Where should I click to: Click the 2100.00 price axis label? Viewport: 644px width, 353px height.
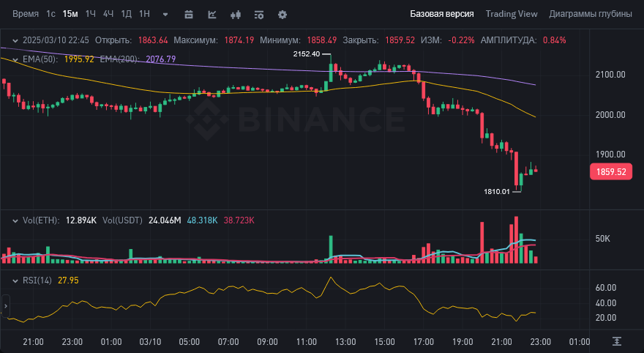[610, 75]
